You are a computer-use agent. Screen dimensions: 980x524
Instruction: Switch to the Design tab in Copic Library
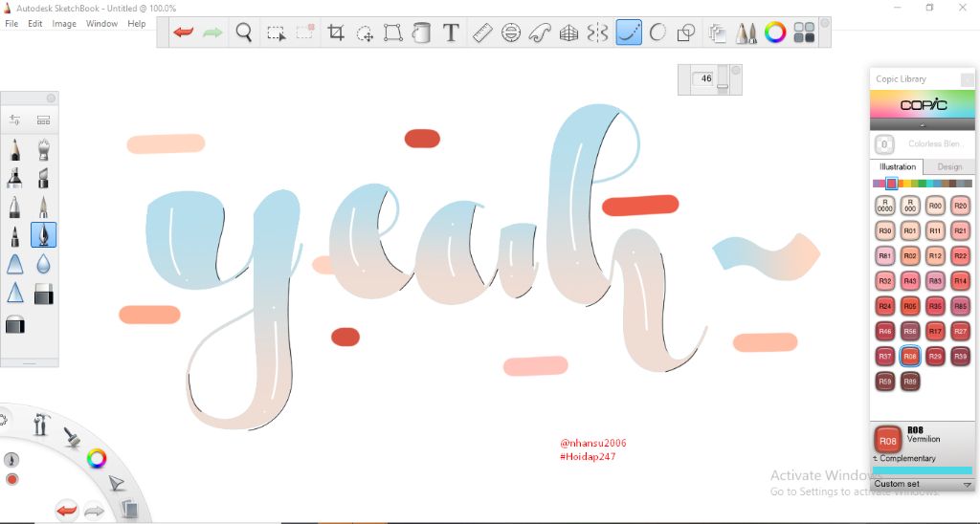[x=949, y=166]
